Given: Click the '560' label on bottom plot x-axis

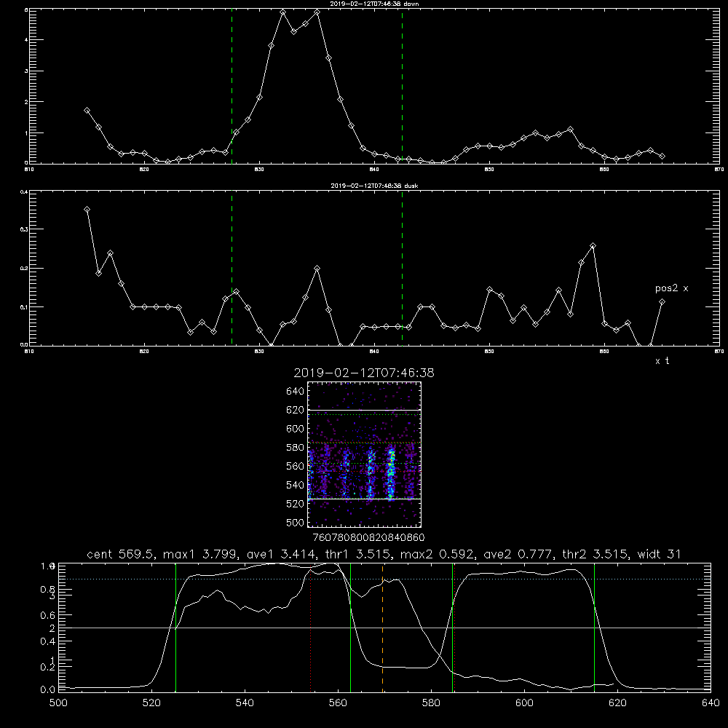Looking at the screenshot, I should 338,703.
